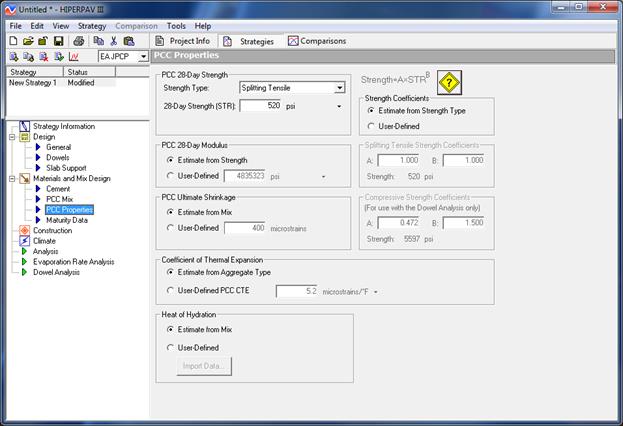Screen dimensions: 623x426
Task: Open the Tools menu
Action: click(176, 26)
